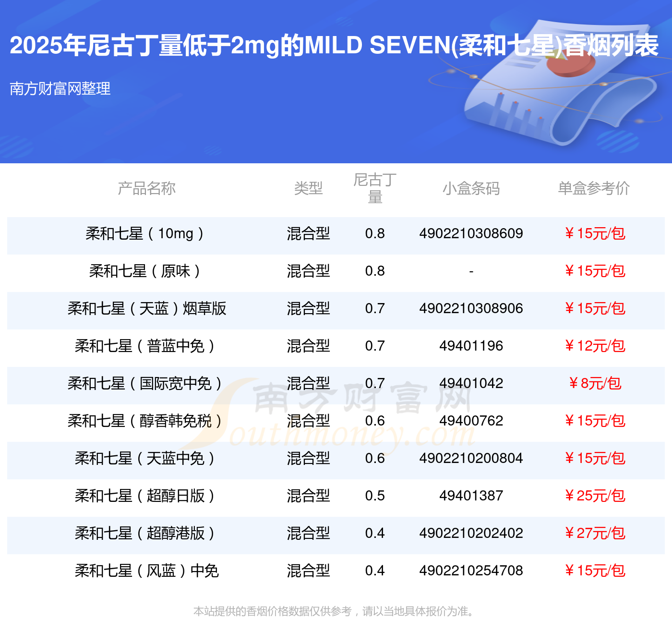Click barcode '4902210200804'
Viewport: 672px width, 633px height.
471,458
